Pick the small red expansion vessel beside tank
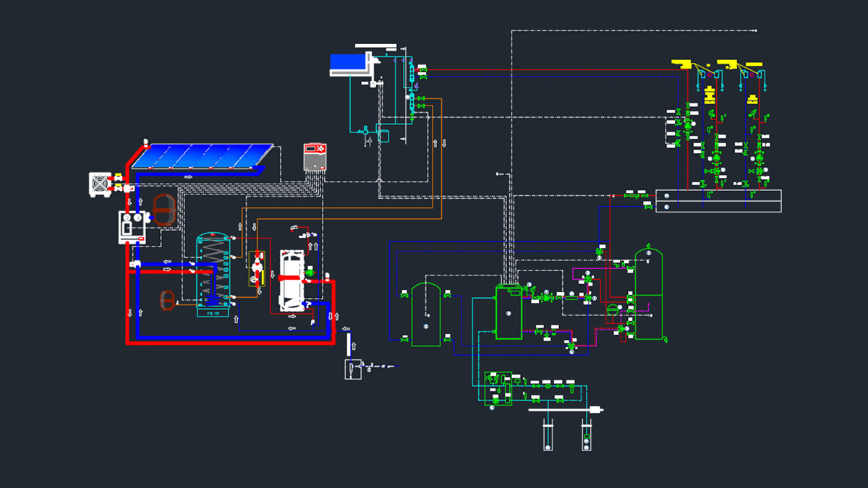868x488 pixels. (167, 299)
